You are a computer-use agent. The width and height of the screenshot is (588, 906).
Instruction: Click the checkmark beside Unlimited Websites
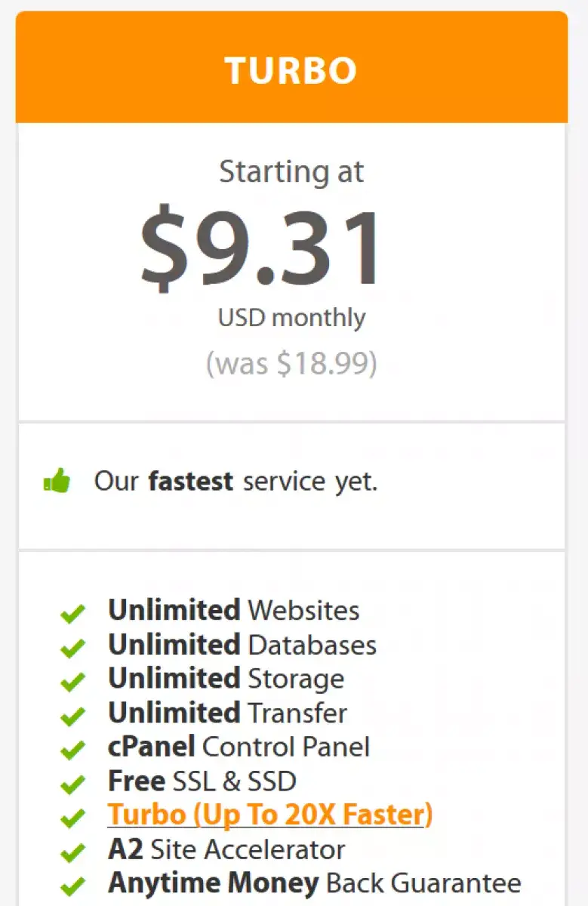point(72,614)
